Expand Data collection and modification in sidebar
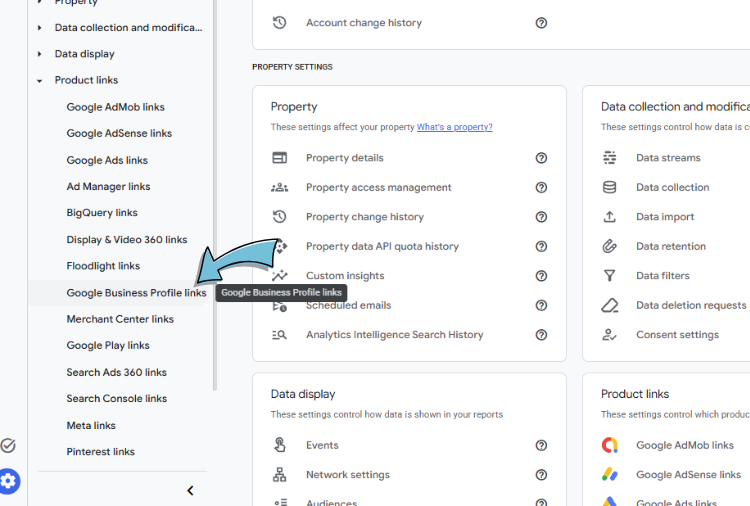 [39, 28]
